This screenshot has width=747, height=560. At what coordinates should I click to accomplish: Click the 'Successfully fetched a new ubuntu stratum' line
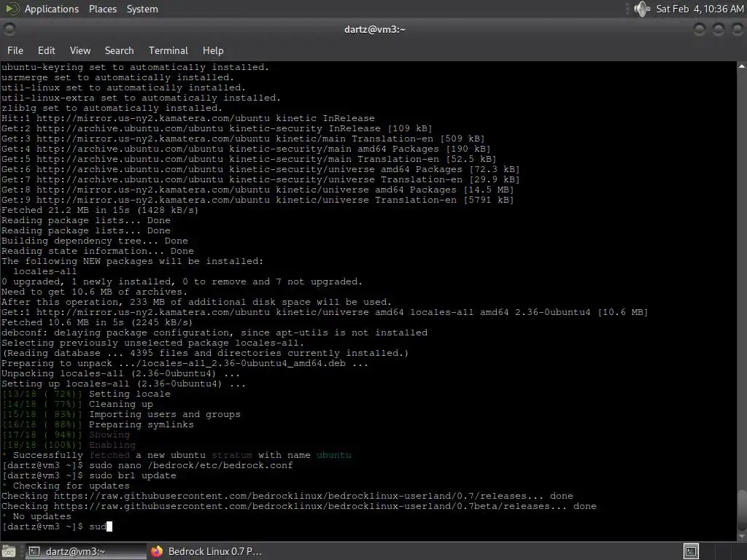(177, 455)
